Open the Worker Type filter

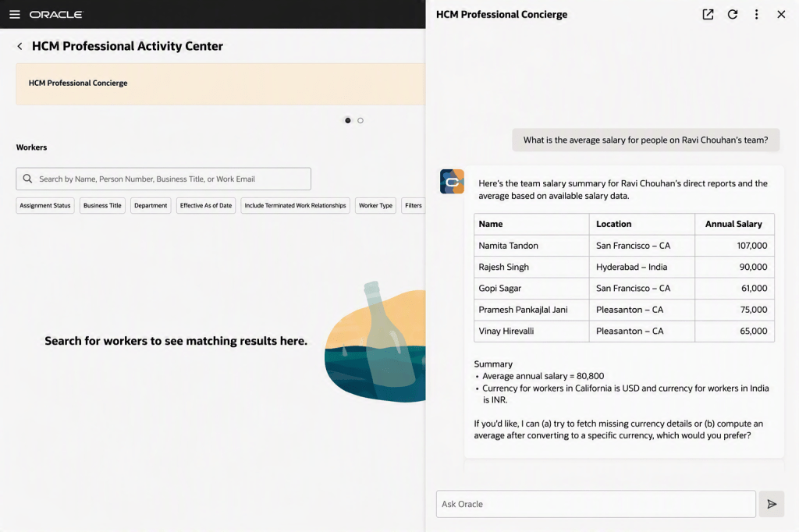coord(375,205)
